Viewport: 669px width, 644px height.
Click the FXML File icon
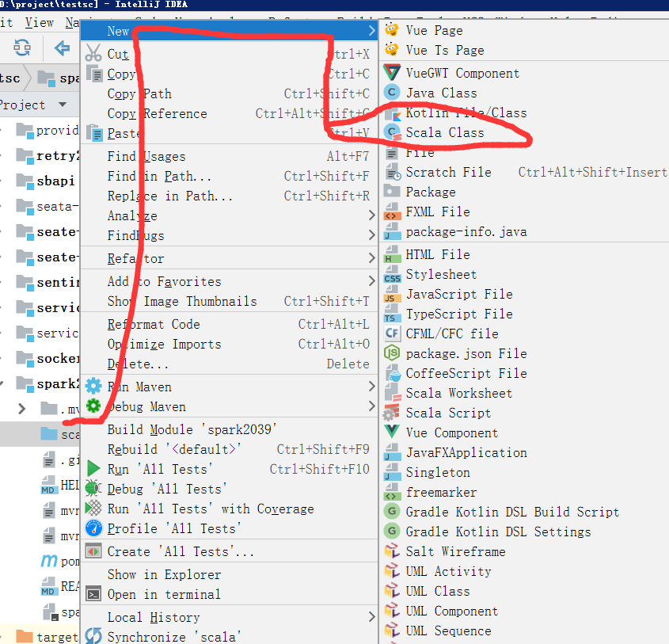click(x=392, y=211)
